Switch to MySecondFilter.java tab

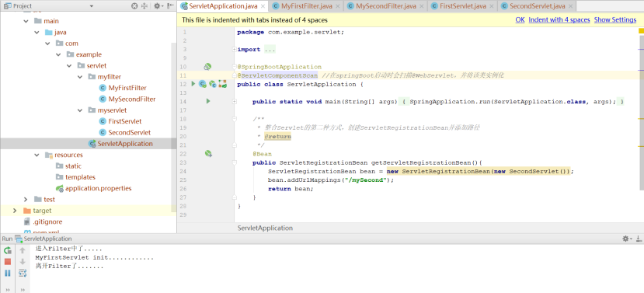[385, 6]
